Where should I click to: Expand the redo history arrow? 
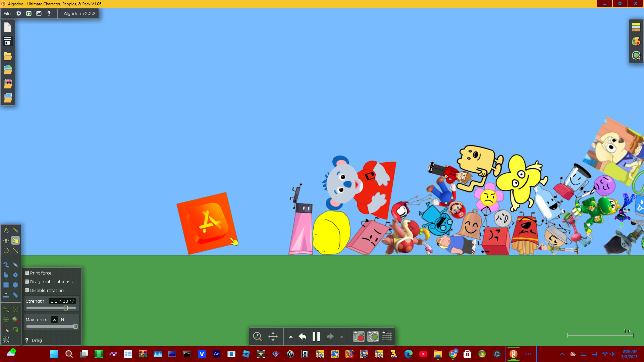[x=342, y=337]
